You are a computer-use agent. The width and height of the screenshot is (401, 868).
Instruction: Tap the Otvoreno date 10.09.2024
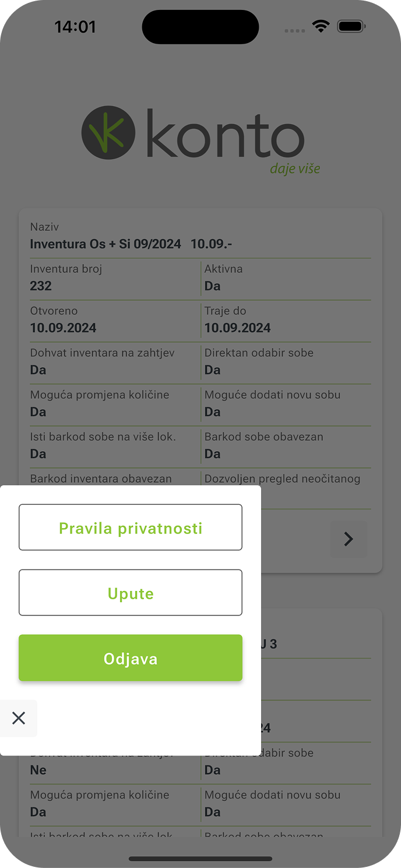pyautogui.click(x=63, y=328)
